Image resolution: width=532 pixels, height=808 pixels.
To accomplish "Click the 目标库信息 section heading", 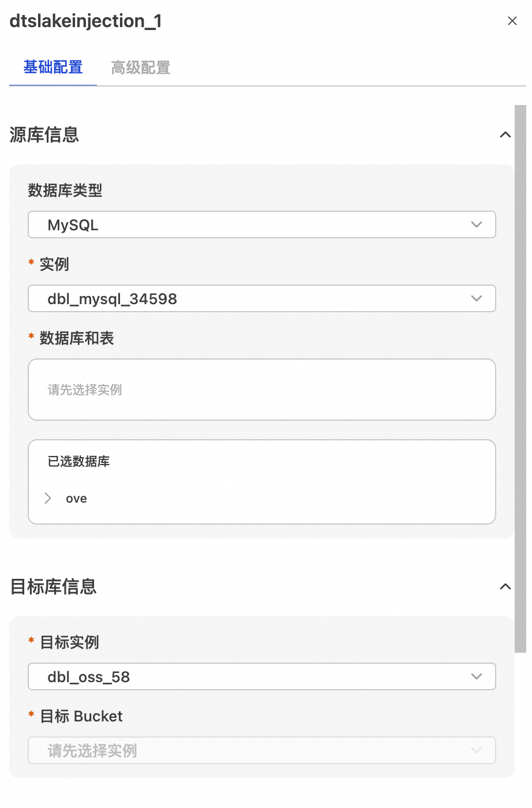I will [x=53, y=587].
